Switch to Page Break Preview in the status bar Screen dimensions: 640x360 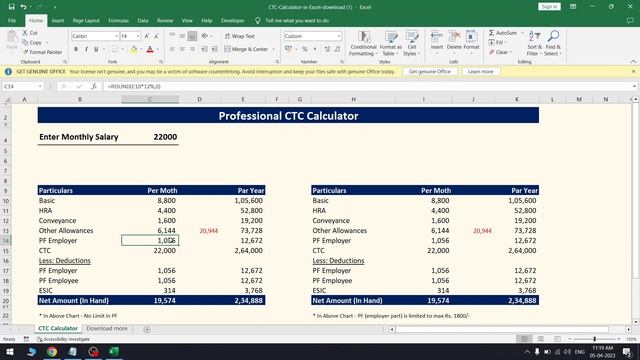(557, 339)
